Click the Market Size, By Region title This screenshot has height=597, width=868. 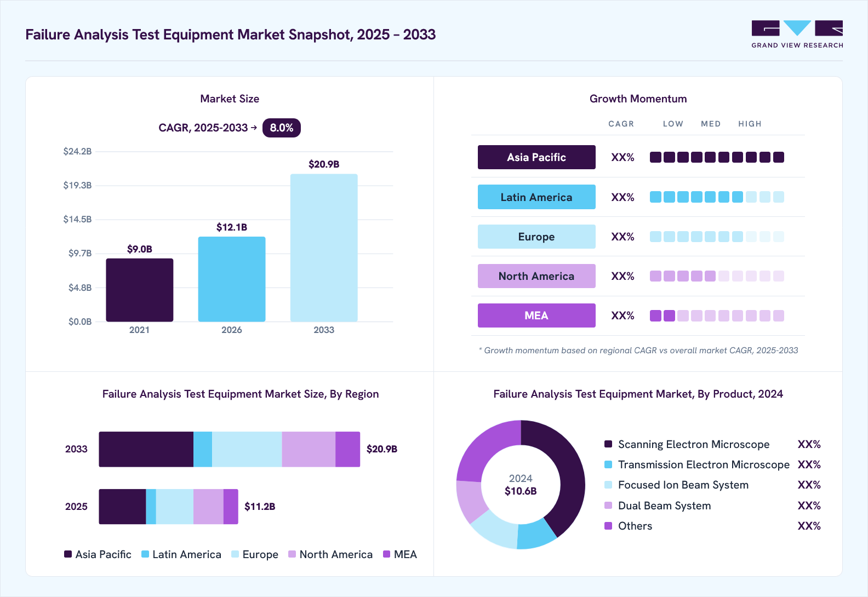click(x=241, y=394)
